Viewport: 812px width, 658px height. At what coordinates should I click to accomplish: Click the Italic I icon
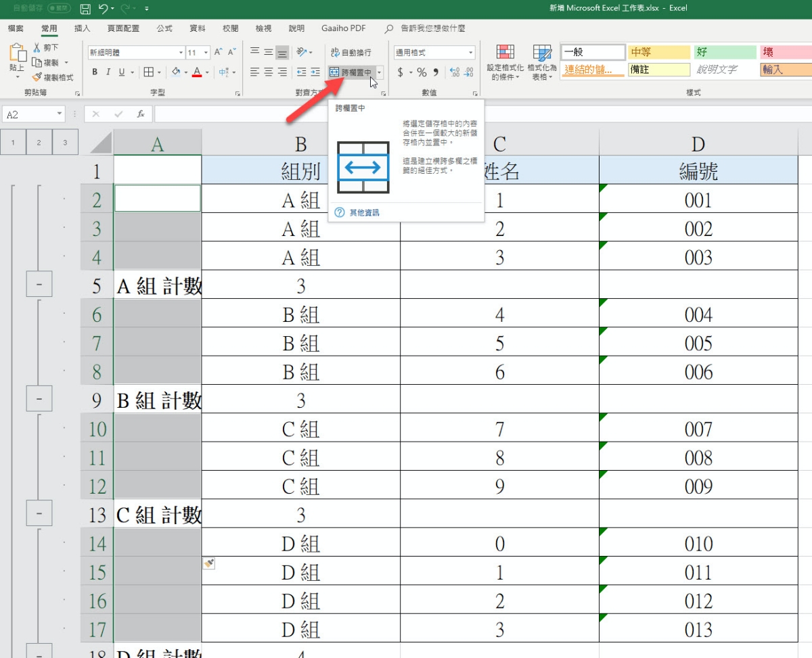pos(108,72)
